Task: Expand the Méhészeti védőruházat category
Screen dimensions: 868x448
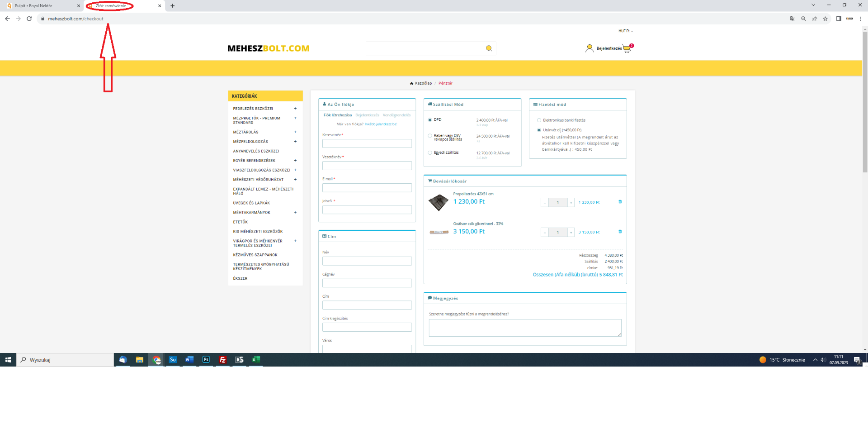Action: [x=295, y=180]
